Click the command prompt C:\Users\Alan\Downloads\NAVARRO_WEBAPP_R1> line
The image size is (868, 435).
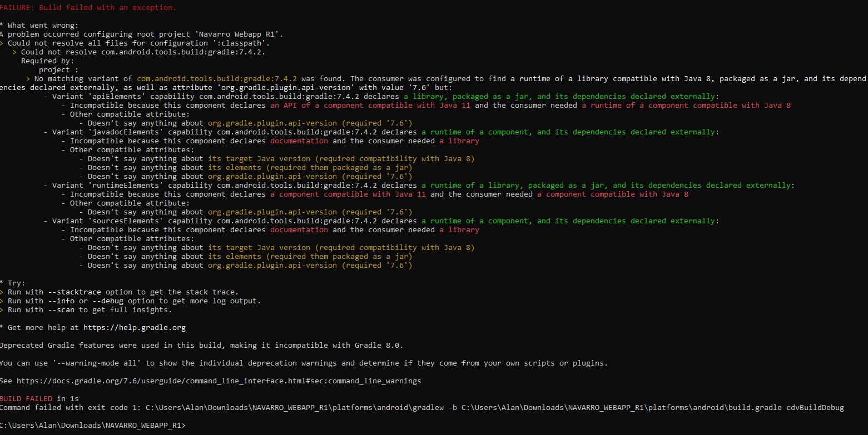coord(93,426)
